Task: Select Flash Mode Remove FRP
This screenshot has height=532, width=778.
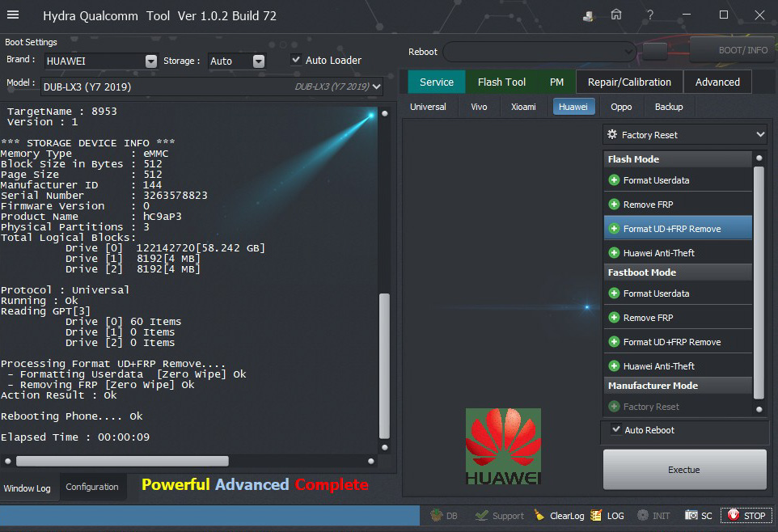Action: tap(678, 205)
